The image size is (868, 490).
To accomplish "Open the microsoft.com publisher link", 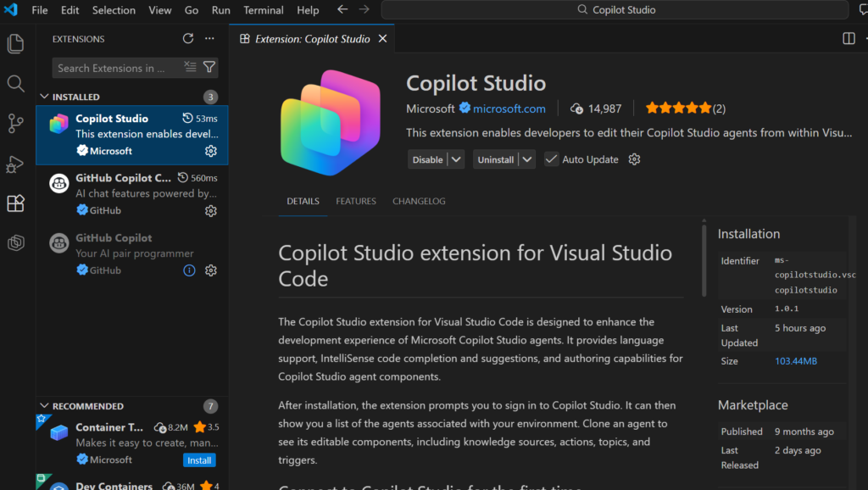I will pyautogui.click(x=509, y=109).
